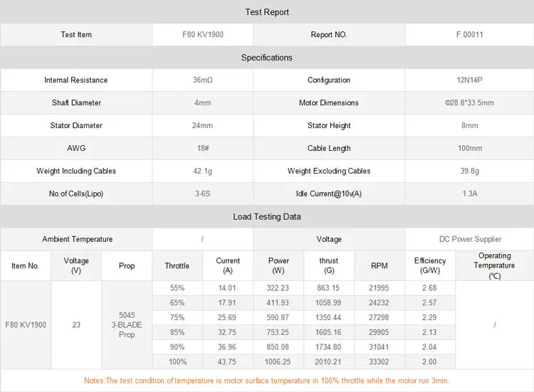Click the 'Throttle' column header
The height and width of the screenshot is (392, 534).
coord(177,266)
